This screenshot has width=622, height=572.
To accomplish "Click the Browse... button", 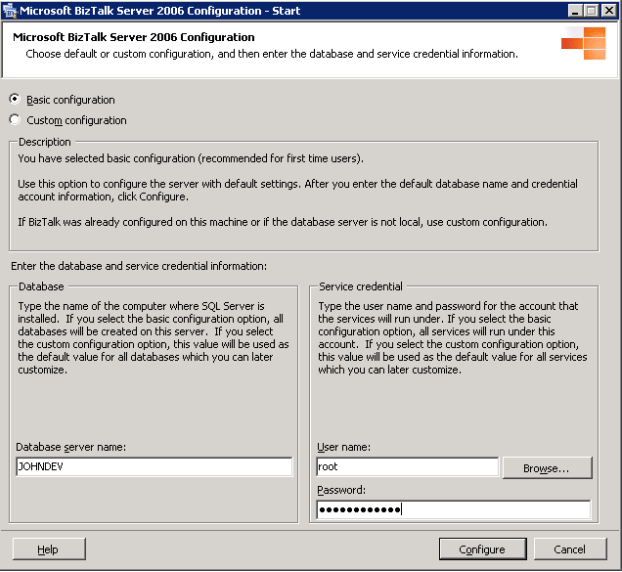I will [547, 468].
